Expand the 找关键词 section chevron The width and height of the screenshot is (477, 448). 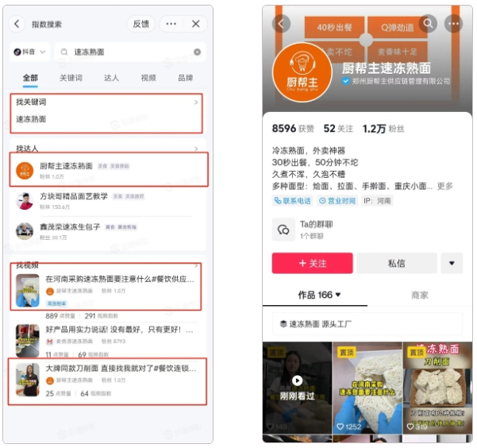coord(196,102)
